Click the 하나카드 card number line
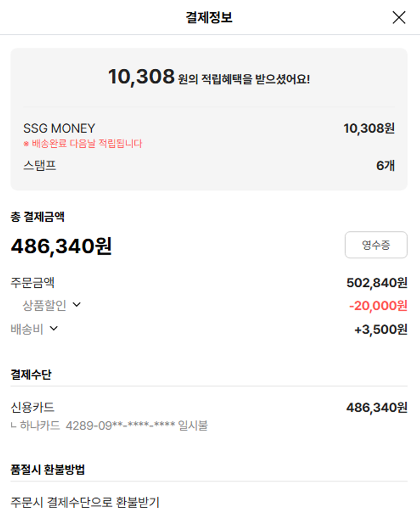 (x=109, y=426)
